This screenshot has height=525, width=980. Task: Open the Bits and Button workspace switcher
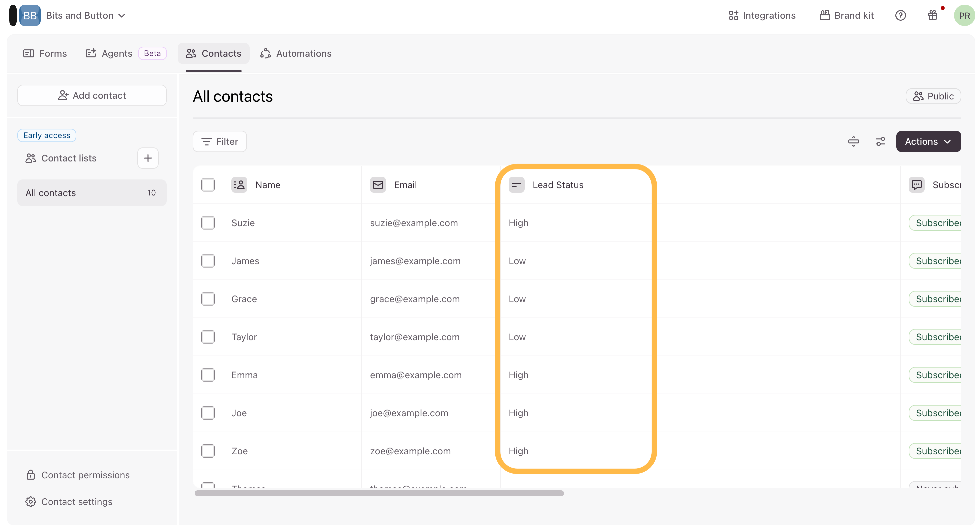click(x=85, y=16)
